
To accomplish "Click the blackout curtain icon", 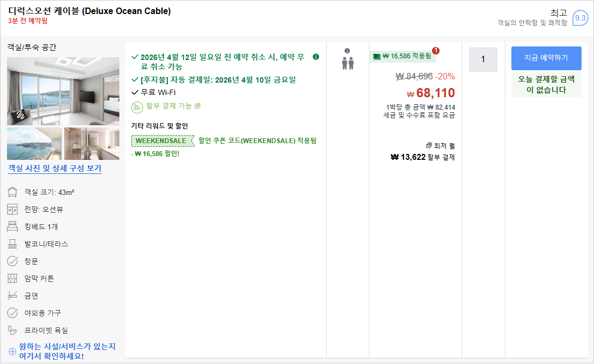I will click(x=12, y=278).
